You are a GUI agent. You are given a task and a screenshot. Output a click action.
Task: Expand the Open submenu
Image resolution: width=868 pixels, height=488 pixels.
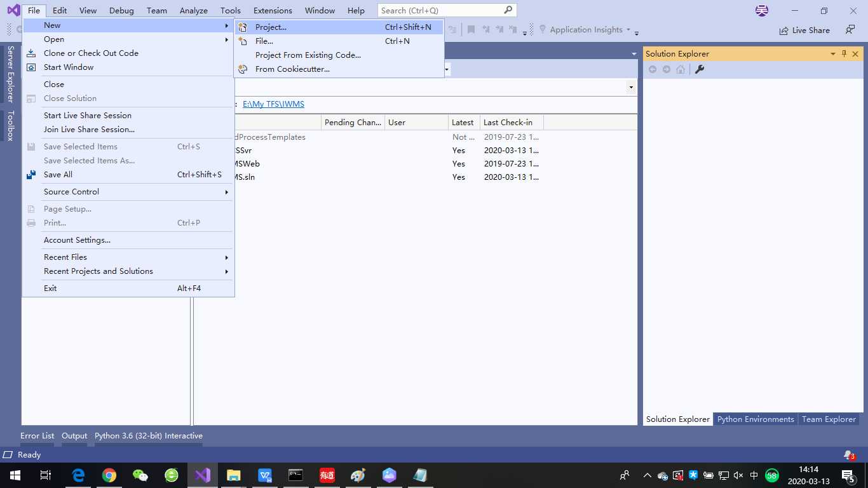tap(128, 39)
